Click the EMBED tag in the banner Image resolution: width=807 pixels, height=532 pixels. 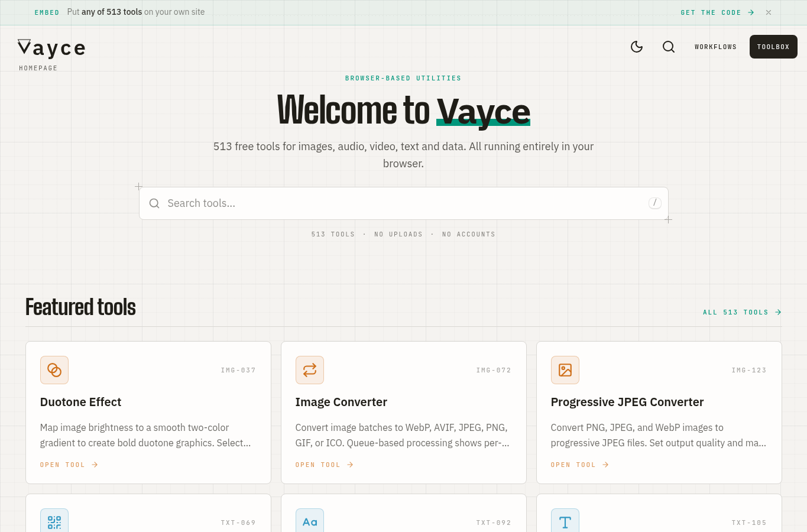pos(47,12)
